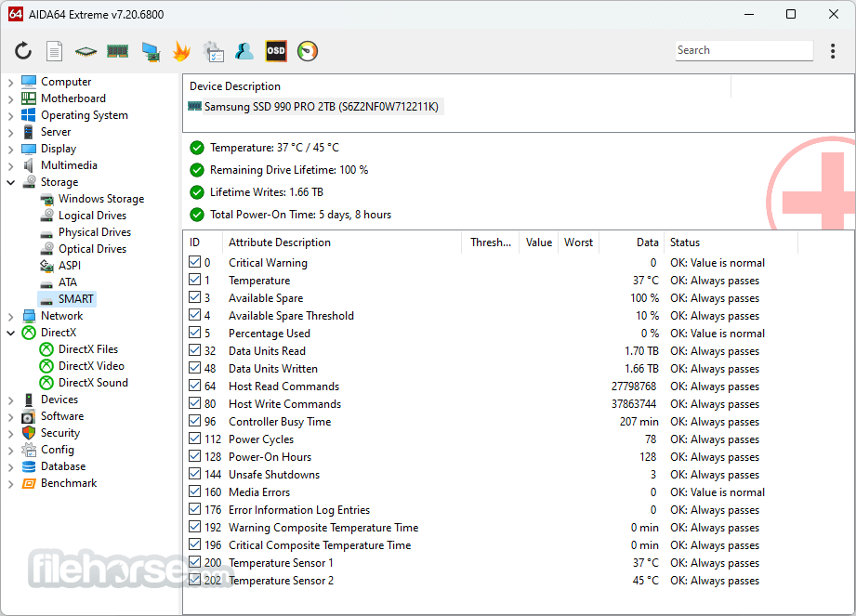The width and height of the screenshot is (856, 616).
Task: Select the Computer tree icon
Action: coord(29,82)
